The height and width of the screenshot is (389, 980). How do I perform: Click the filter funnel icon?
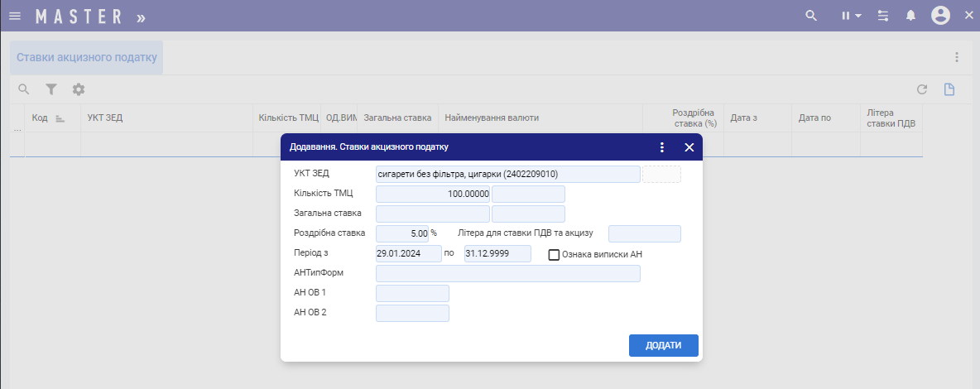point(51,89)
